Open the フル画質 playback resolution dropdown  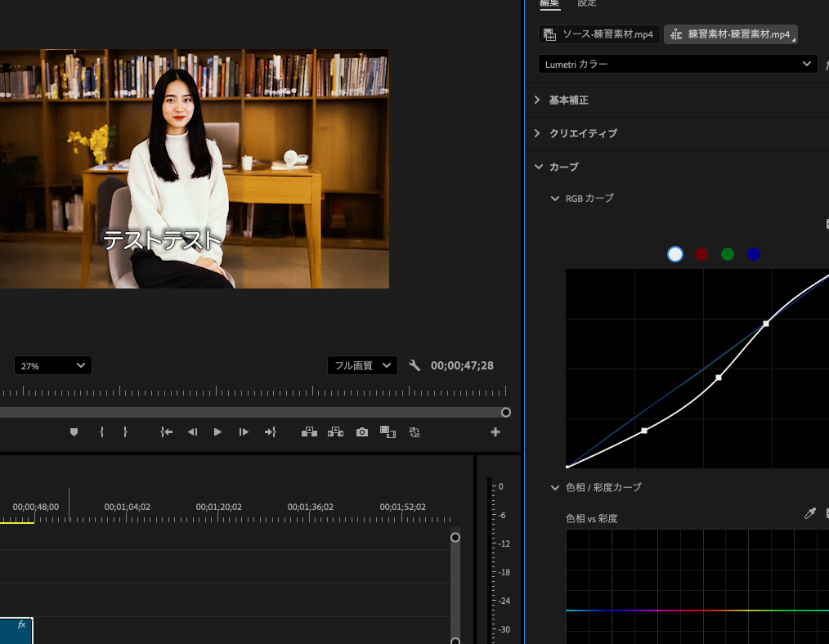[x=362, y=365]
